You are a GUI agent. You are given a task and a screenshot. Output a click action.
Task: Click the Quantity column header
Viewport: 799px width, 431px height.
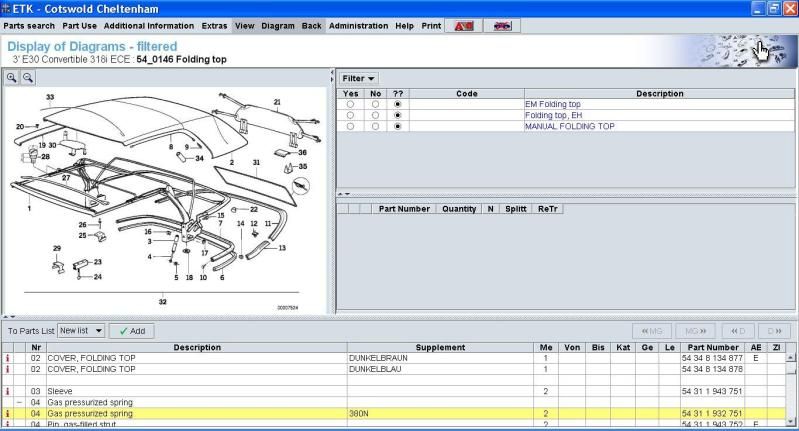click(x=459, y=209)
